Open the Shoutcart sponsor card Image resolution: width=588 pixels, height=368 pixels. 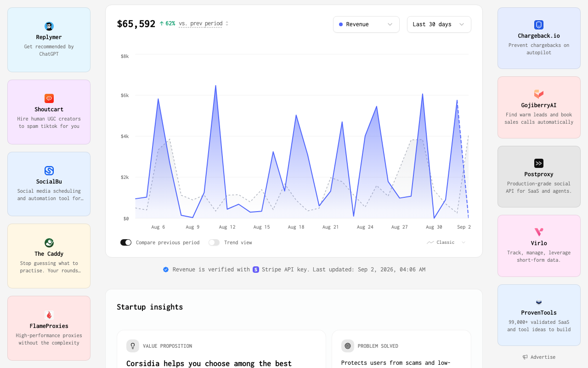click(49, 112)
